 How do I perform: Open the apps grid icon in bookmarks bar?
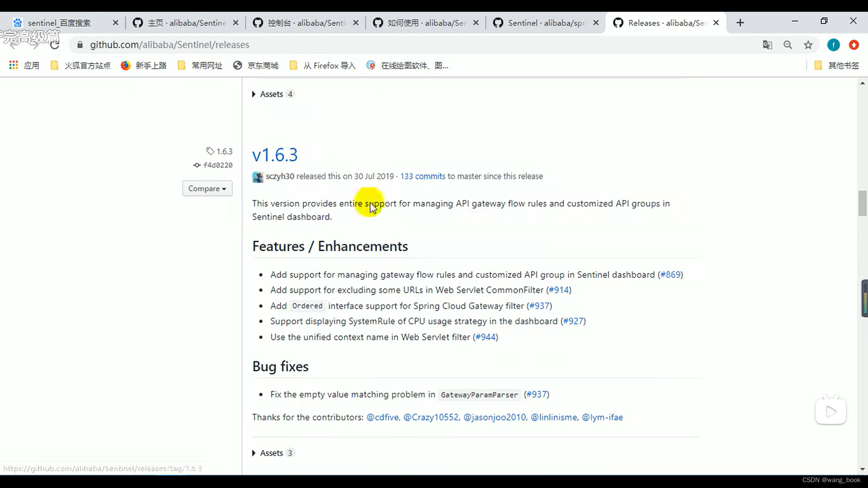14,66
